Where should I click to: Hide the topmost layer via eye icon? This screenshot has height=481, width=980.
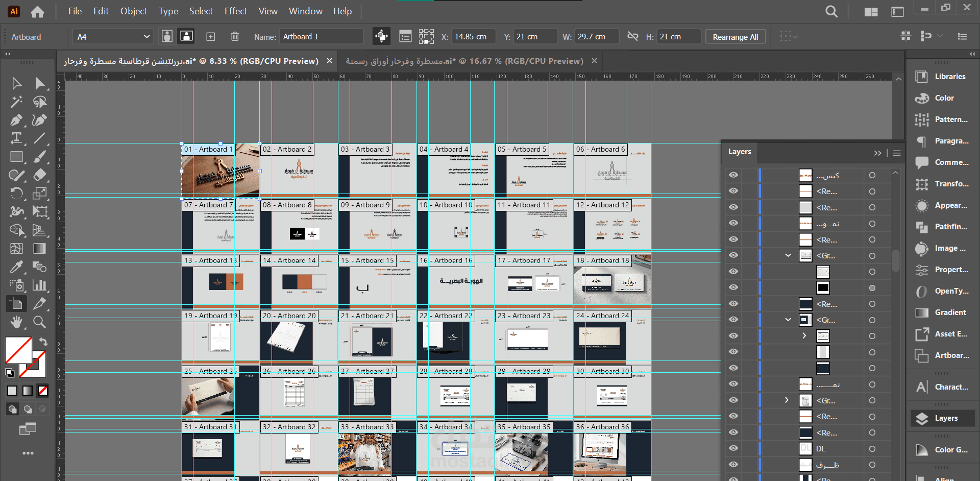[x=733, y=175]
